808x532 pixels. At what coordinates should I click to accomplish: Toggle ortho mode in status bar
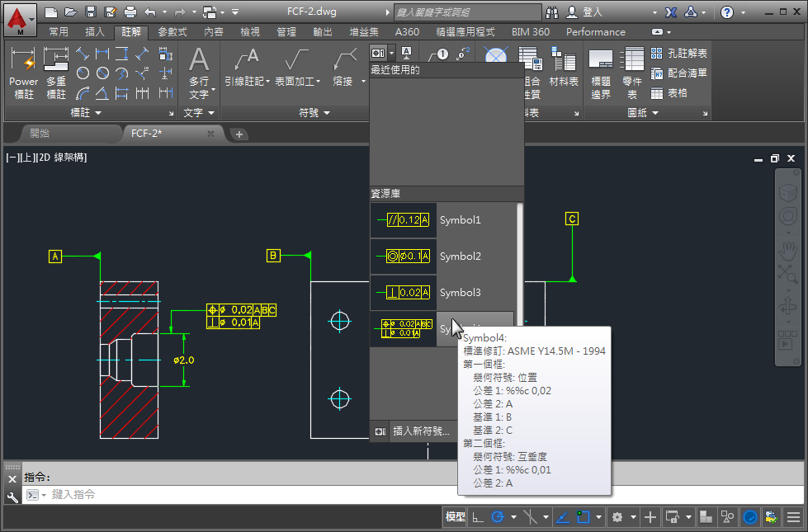(478, 516)
